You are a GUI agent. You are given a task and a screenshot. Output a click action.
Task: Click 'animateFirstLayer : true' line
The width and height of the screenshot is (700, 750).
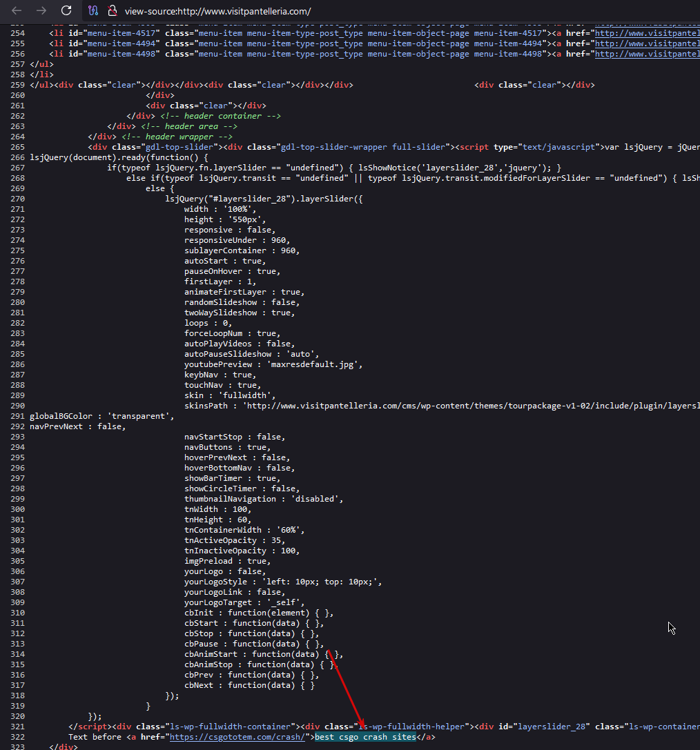[244, 293]
